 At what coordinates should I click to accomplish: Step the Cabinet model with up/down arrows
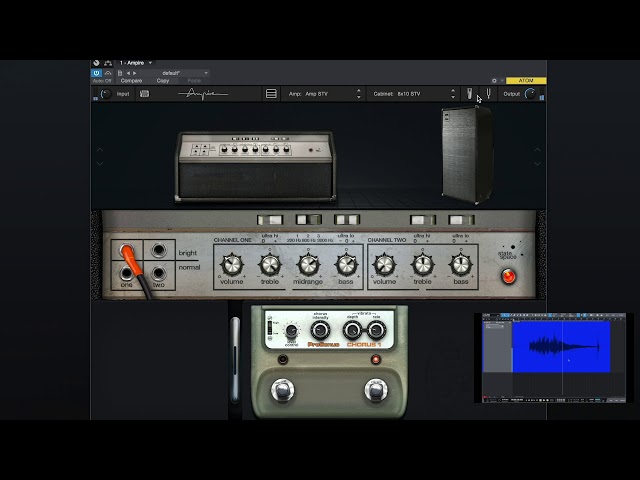coord(453,94)
